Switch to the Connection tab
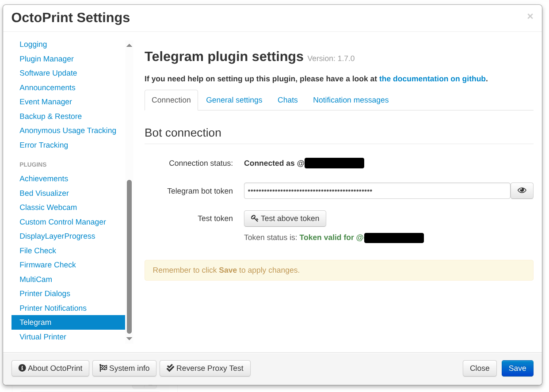Viewport: 549px width, 392px height. click(171, 100)
